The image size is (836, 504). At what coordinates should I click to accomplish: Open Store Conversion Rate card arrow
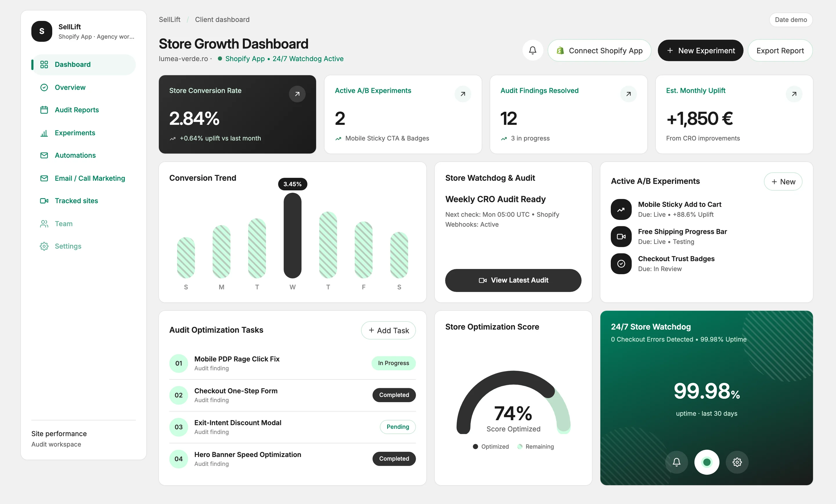(x=297, y=94)
